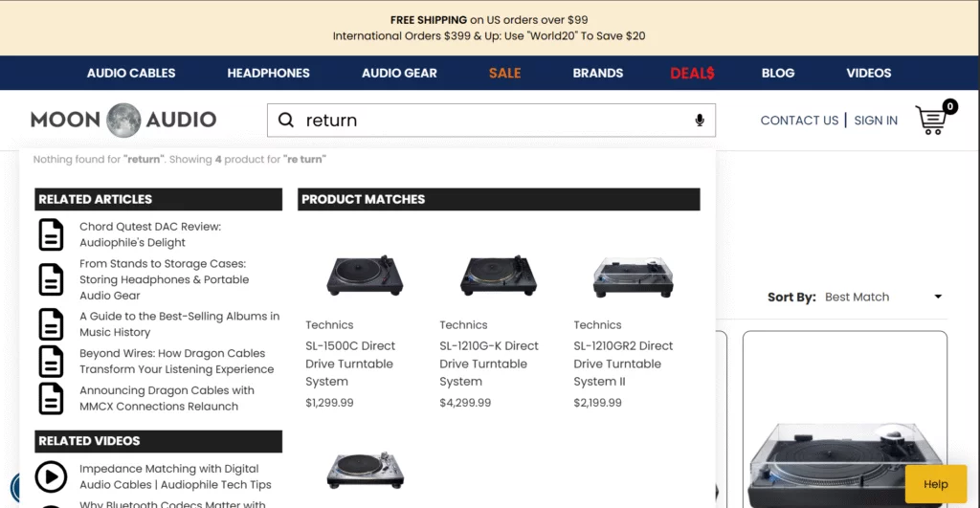Click International Orders World20 promo text
This screenshot has height=508, width=980.
coord(489,36)
